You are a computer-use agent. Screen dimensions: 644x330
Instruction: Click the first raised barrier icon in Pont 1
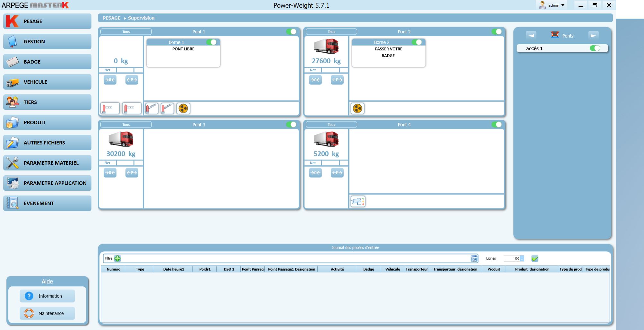[151, 109]
